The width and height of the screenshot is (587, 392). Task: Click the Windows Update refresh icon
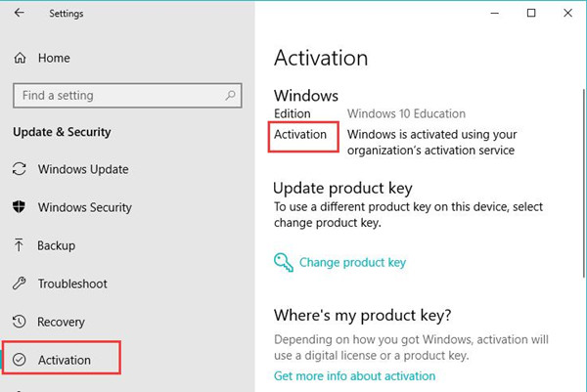tap(20, 169)
